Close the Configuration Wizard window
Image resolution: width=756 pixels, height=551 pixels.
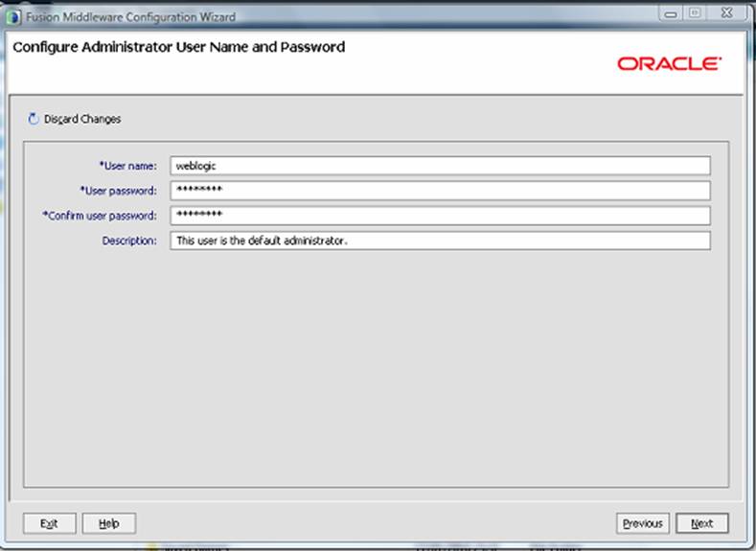pos(726,13)
